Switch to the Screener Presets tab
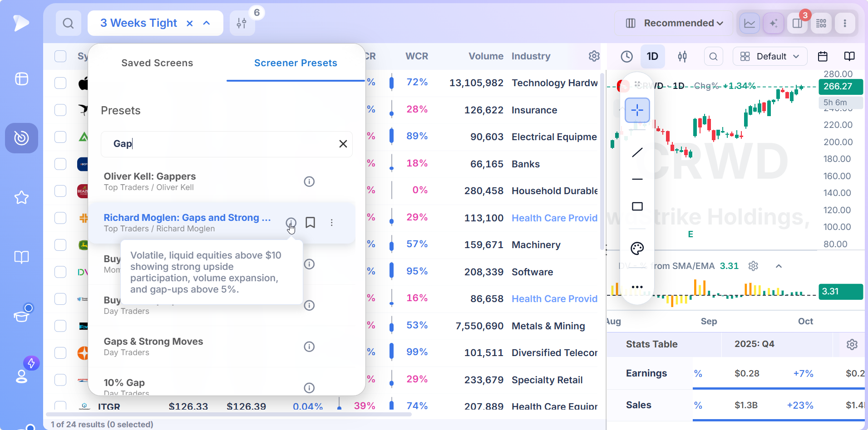The height and width of the screenshot is (430, 868). (x=296, y=63)
